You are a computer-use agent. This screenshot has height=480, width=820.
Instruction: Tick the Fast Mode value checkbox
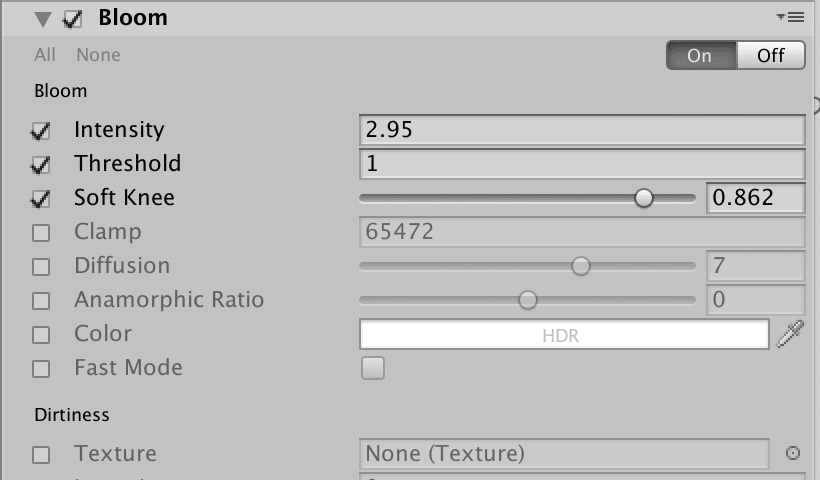point(372,369)
